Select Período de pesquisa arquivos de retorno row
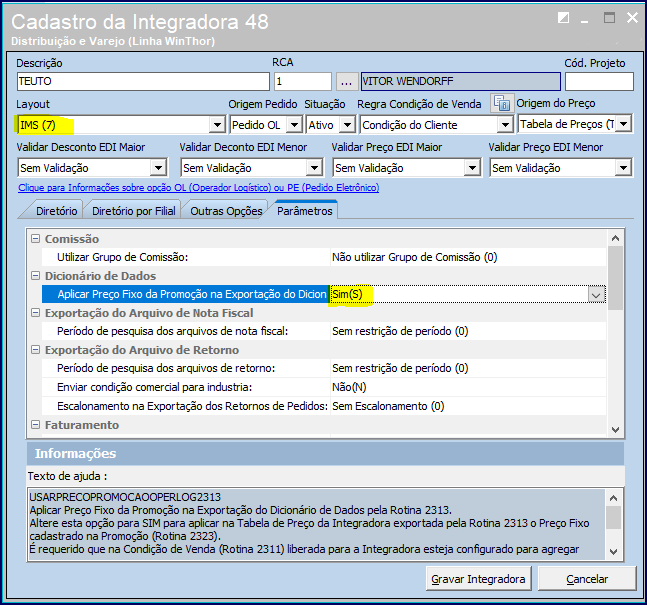This screenshot has width=647, height=605. [324, 368]
